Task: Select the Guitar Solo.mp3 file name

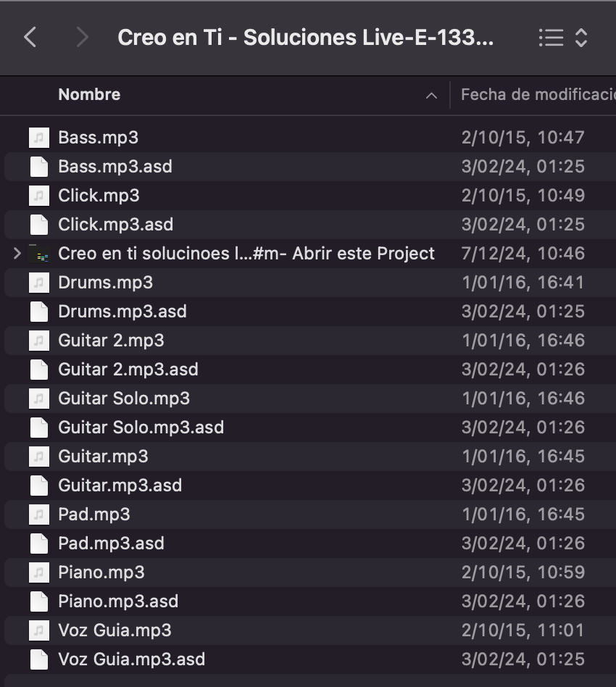Action: pos(124,399)
